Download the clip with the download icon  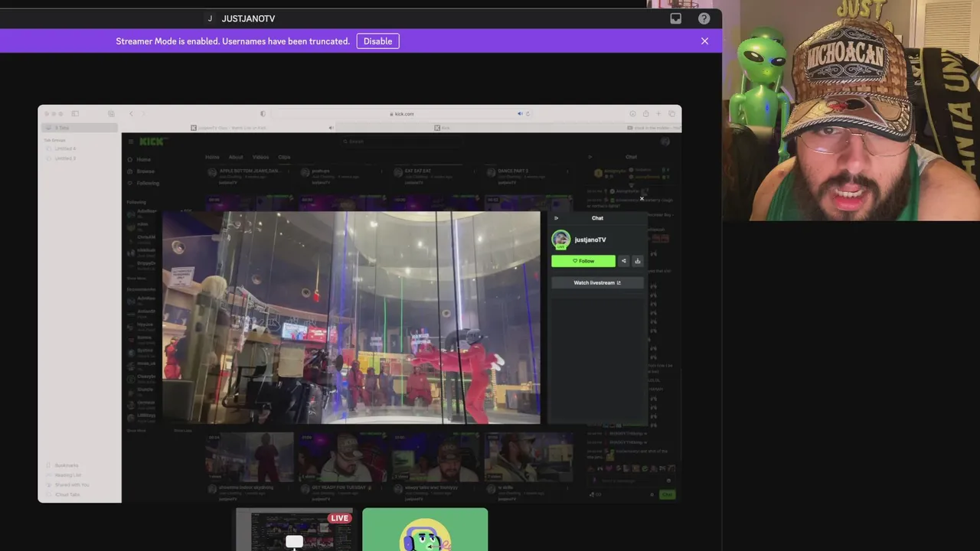[x=637, y=261]
